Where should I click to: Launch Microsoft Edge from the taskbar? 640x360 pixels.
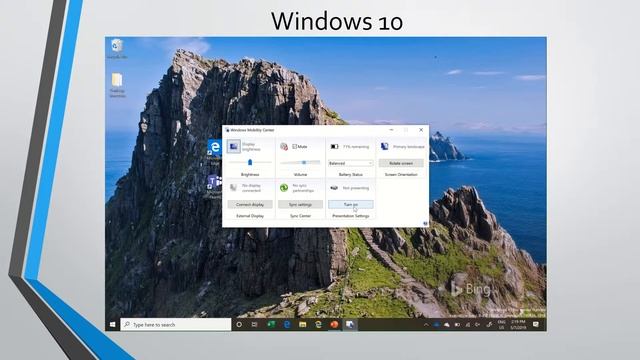coord(287,324)
